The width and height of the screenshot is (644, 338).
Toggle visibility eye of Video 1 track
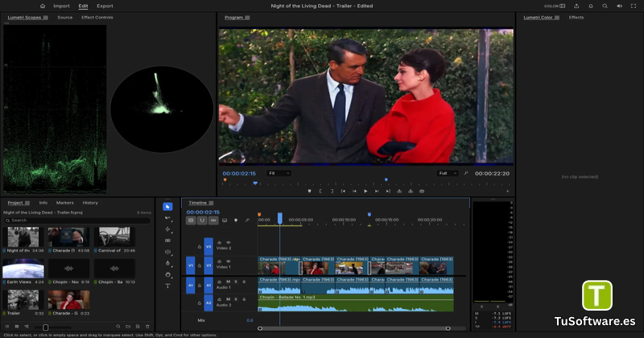(x=228, y=262)
